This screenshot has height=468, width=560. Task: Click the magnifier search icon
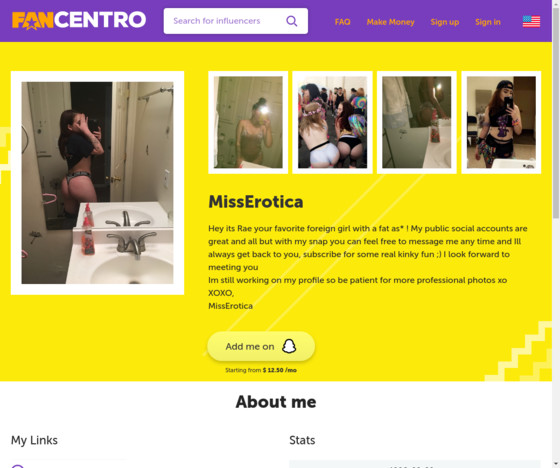point(292,21)
